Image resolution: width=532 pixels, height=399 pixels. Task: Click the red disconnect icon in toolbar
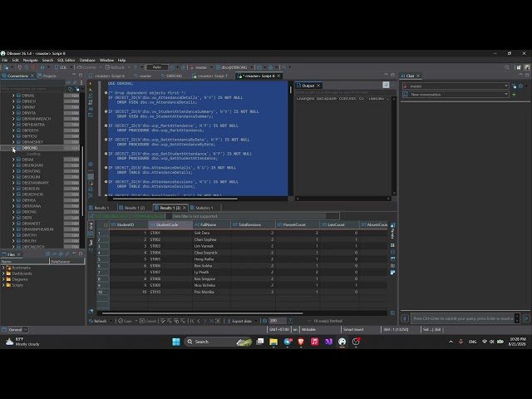click(x=33, y=67)
